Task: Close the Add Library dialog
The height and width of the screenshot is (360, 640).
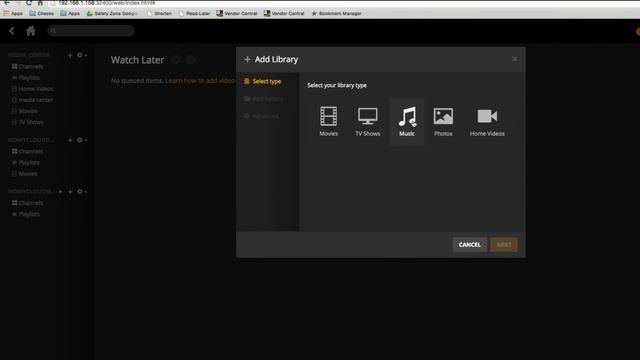Action: pos(514,59)
